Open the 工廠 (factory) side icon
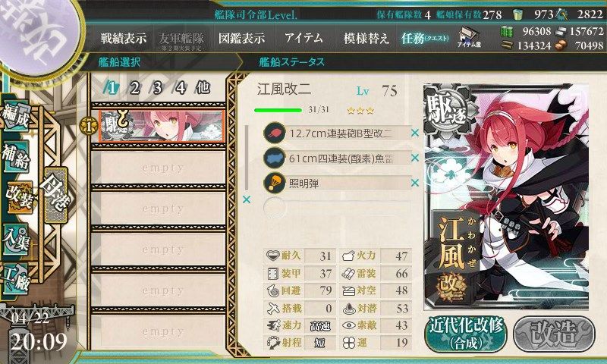 point(16,278)
